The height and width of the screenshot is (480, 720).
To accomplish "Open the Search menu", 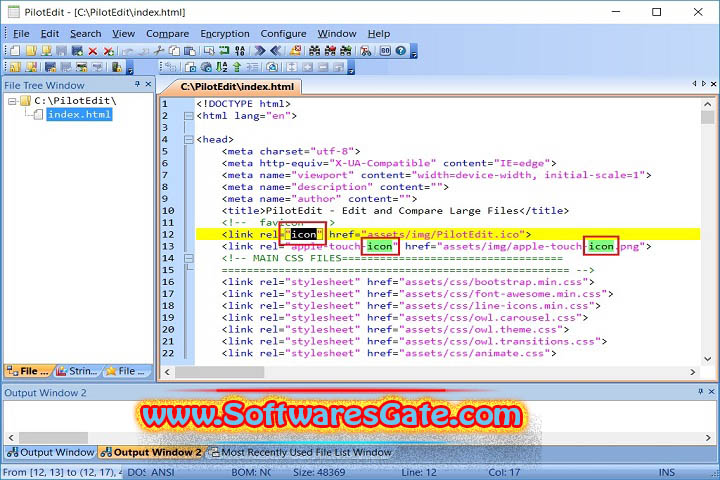I will pos(85,34).
